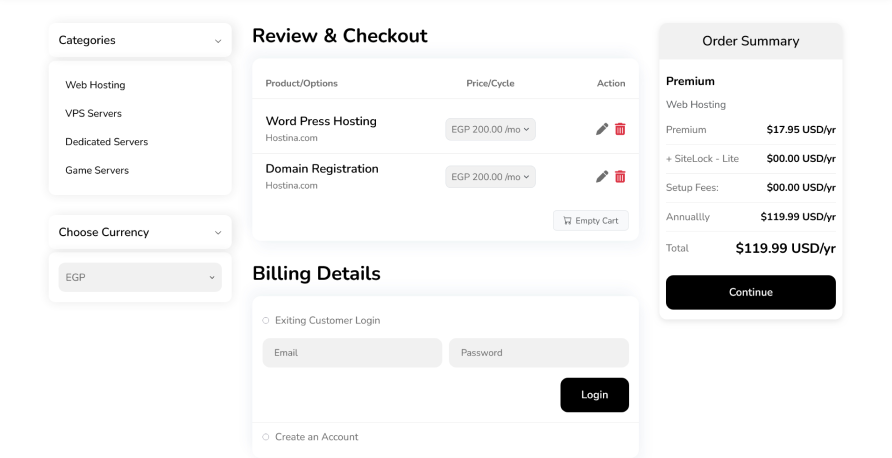Edit the Domain Registration item
This screenshot has width=892, height=458.
602,177
